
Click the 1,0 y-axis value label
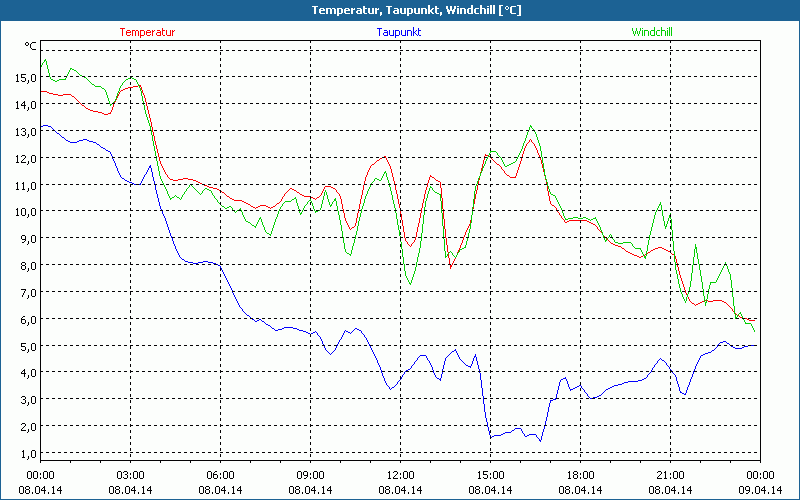point(25,453)
